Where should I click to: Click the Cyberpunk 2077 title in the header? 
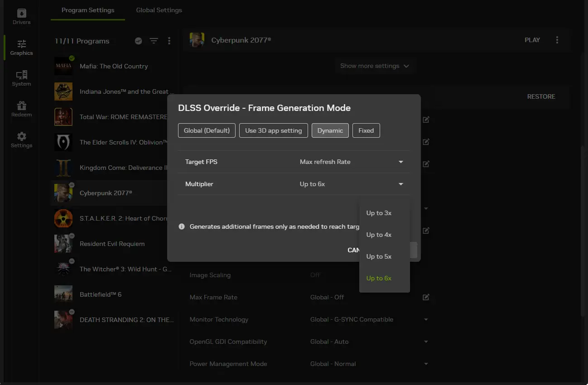tap(241, 40)
